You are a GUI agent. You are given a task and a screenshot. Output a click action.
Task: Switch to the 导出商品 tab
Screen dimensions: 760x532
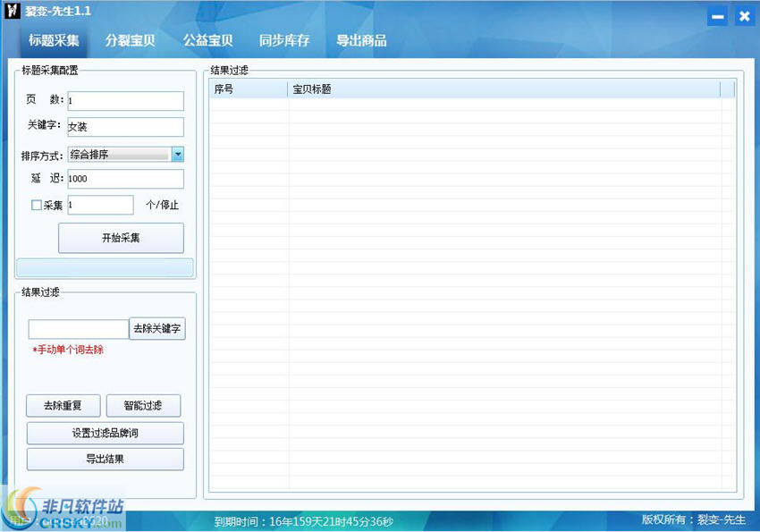[361, 39]
